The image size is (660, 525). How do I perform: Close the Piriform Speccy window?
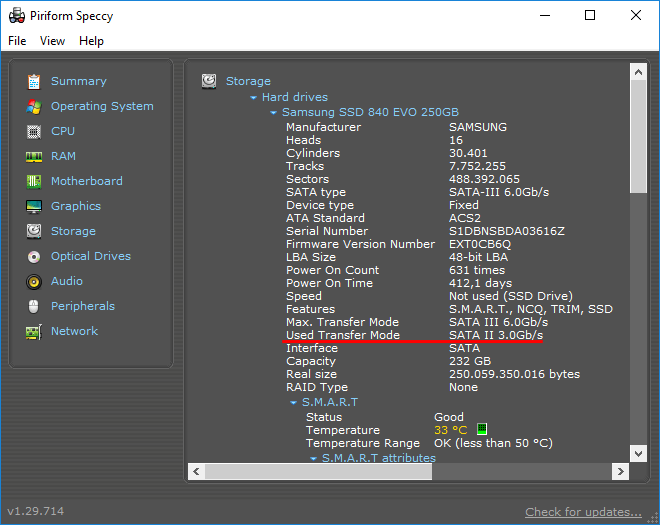pos(636,16)
